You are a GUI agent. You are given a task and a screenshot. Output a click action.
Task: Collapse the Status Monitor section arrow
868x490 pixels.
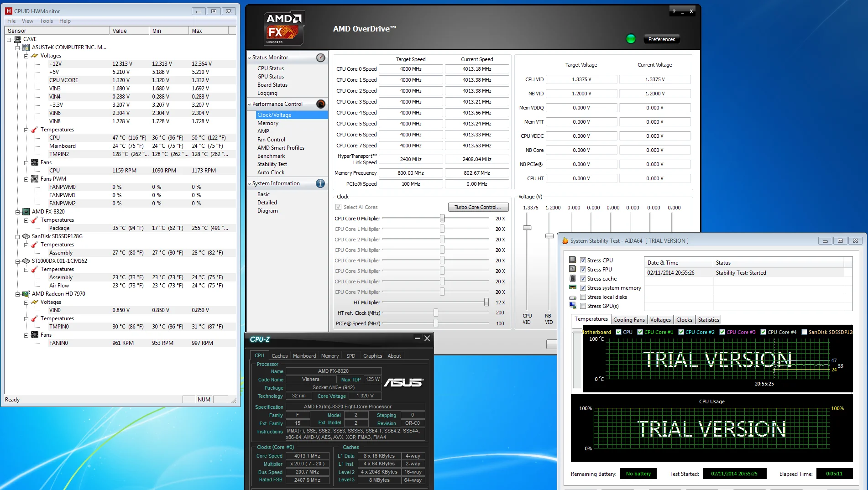point(249,58)
